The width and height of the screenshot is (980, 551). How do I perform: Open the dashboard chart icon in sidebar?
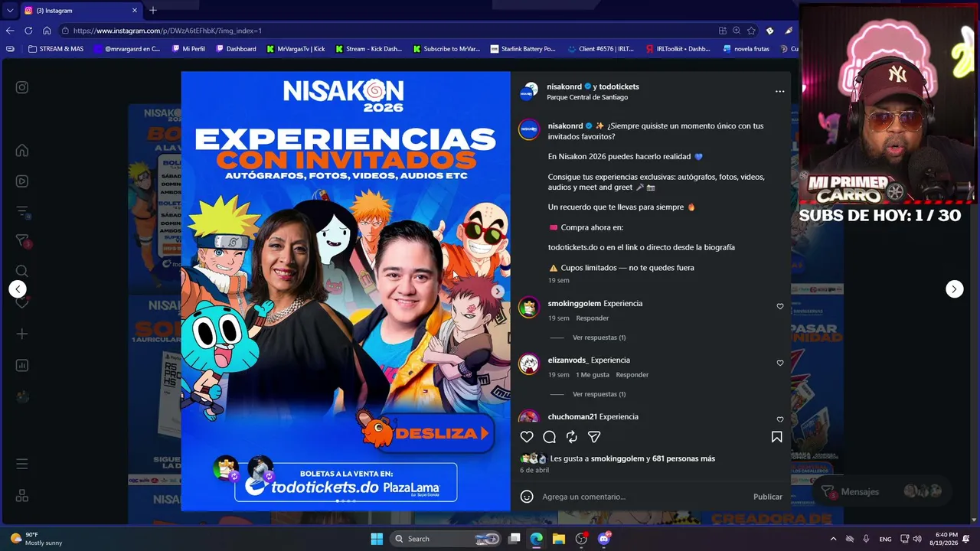pyautogui.click(x=22, y=366)
